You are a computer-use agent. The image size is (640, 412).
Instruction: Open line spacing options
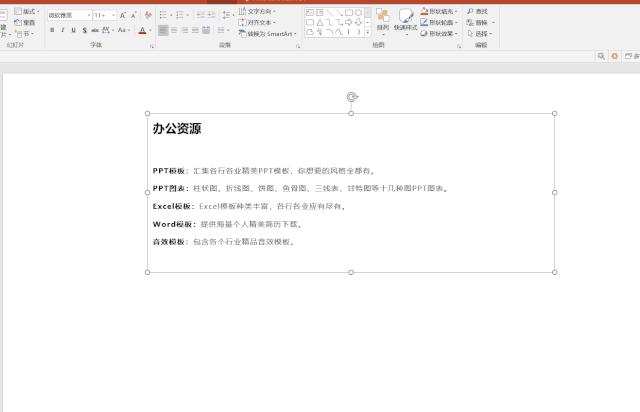(228, 16)
